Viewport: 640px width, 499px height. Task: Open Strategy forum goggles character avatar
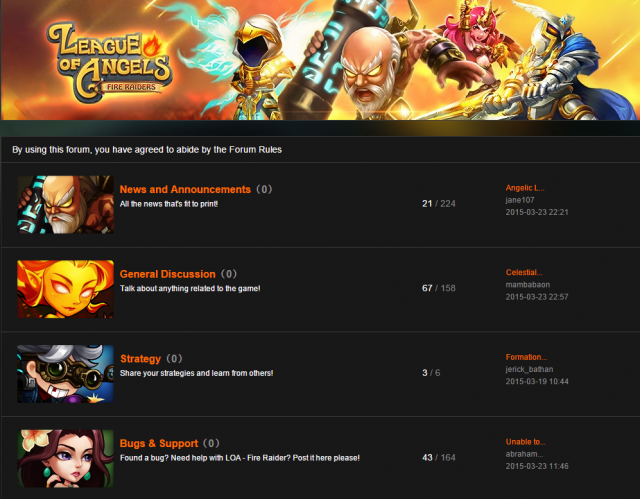coord(65,374)
